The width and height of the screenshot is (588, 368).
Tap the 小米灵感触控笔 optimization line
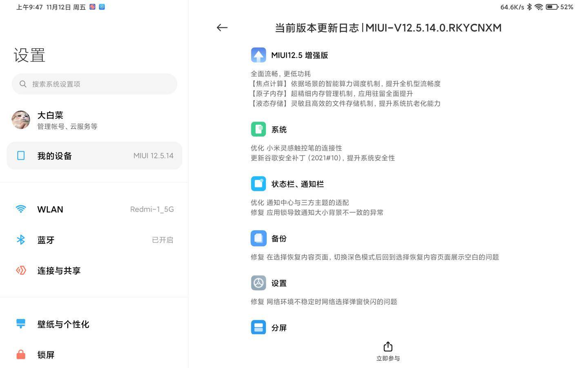pyautogui.click(x=296, y=148)
